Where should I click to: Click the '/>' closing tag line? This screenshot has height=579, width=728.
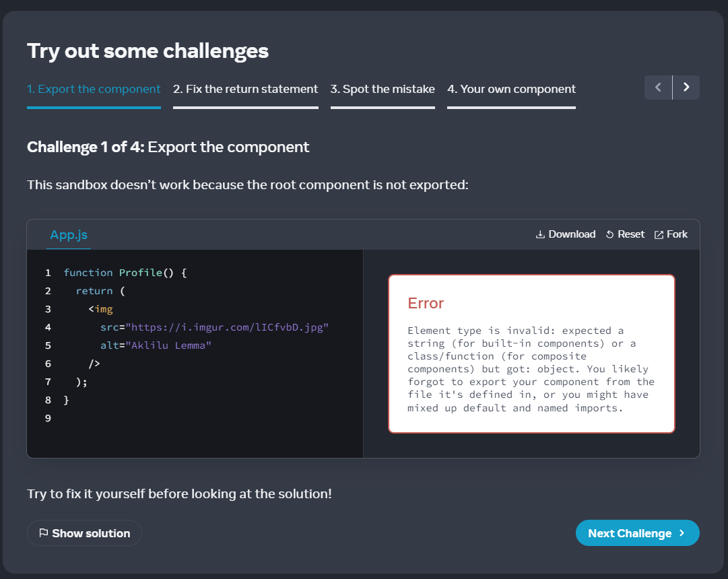[94, 364]
